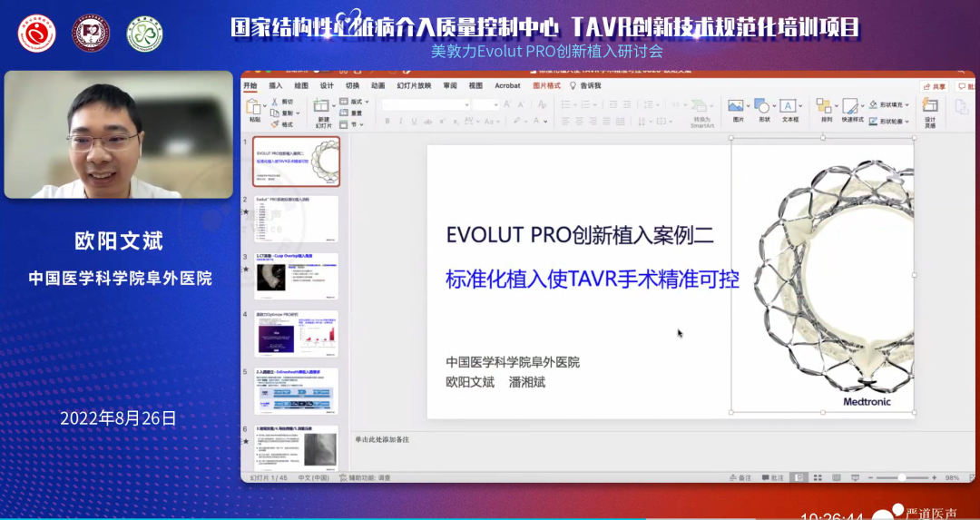This screenshot has width=980, height=520.
Task: Click the zoom in plus button
Action: point(934,477)
